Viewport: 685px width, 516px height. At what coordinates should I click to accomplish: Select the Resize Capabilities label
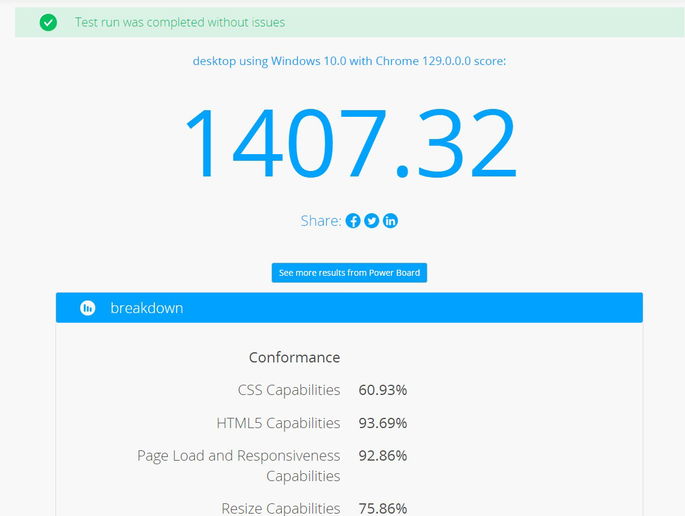coord(280,508)
